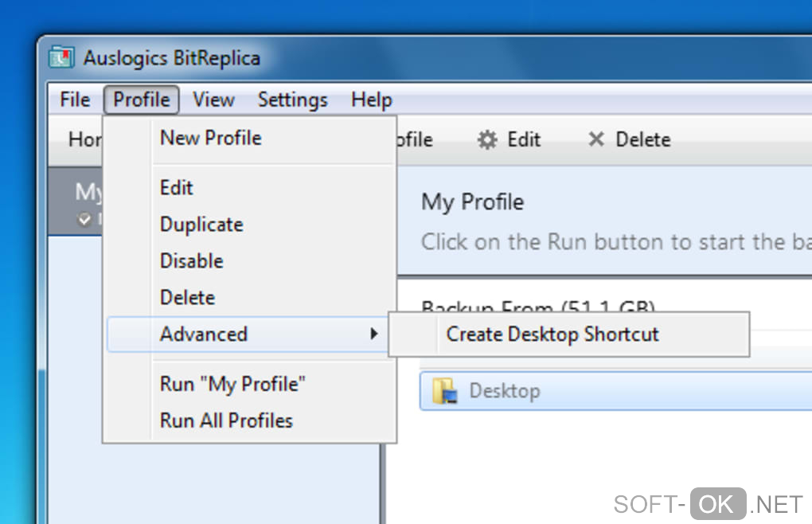Click the Auslogics BitReplica title bar icon

(61, 57)
